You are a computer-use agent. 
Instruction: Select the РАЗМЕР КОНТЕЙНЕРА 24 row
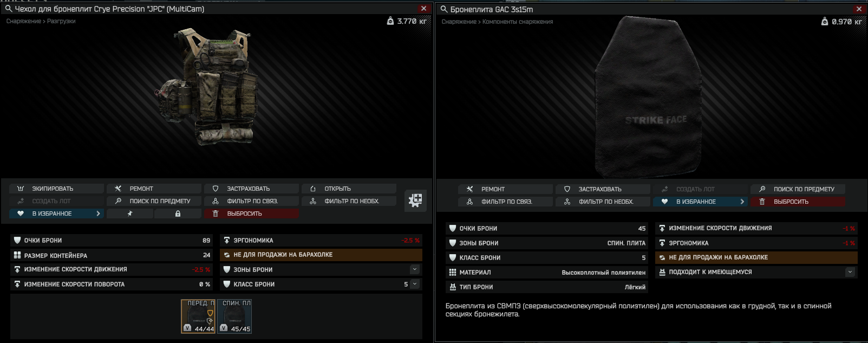111,255
